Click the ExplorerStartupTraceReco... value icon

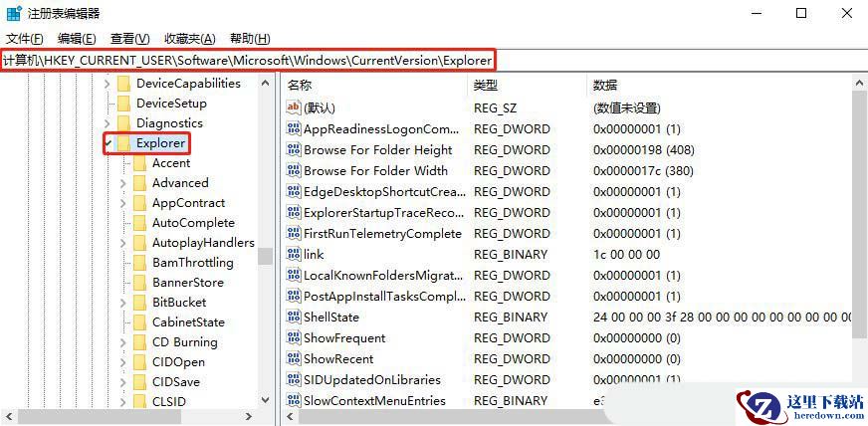[294, 212]
